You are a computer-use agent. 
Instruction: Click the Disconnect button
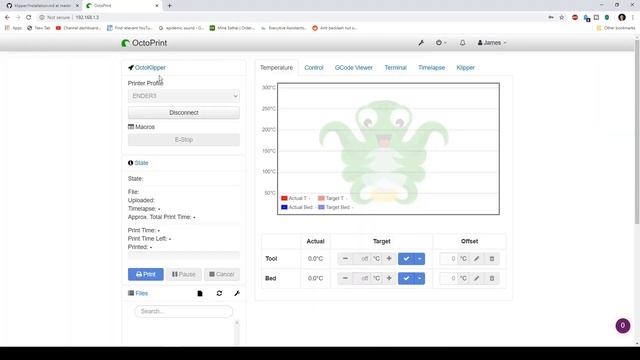click(184, 113)
